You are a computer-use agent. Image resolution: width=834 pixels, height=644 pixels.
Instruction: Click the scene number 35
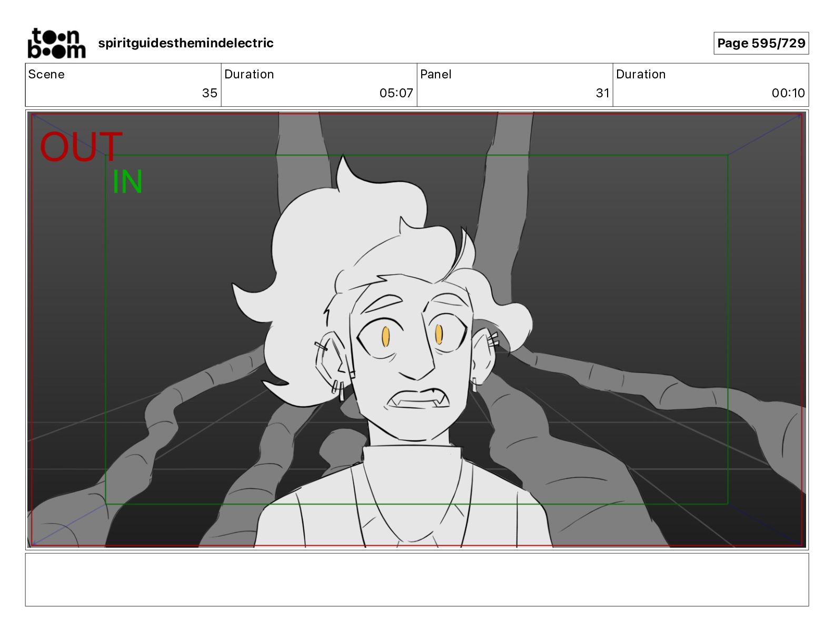(x=210, y=93)
